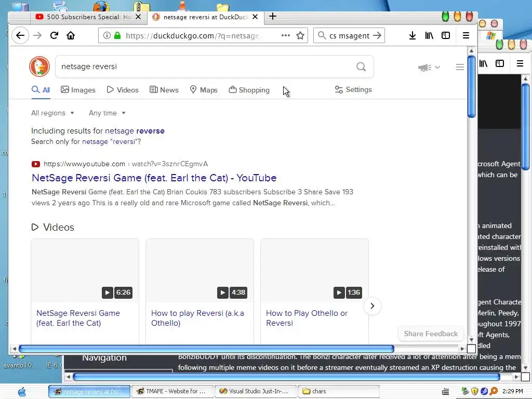Switch to News results tab
This screenshot has width=532, height=399.
pyautogui.click(x=164, y=90)
